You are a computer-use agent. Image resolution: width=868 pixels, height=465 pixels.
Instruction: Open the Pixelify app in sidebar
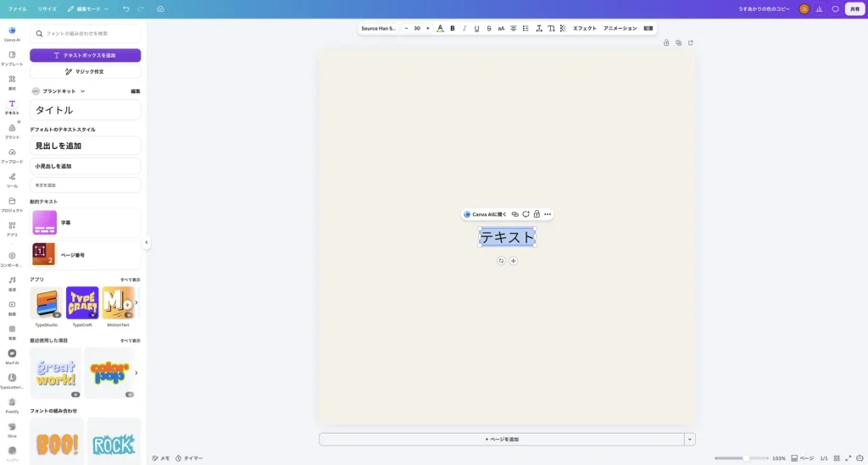12,405
